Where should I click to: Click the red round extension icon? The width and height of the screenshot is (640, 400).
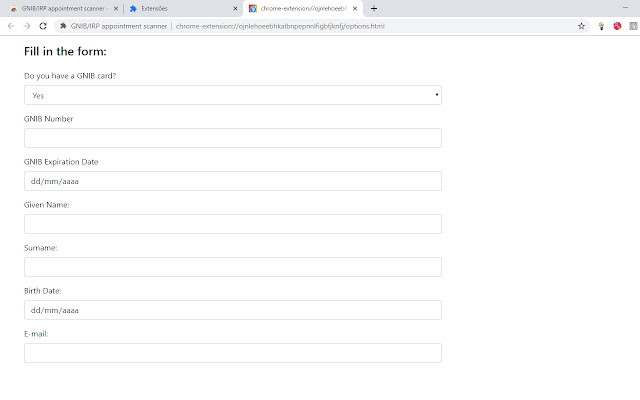point(617,26)
